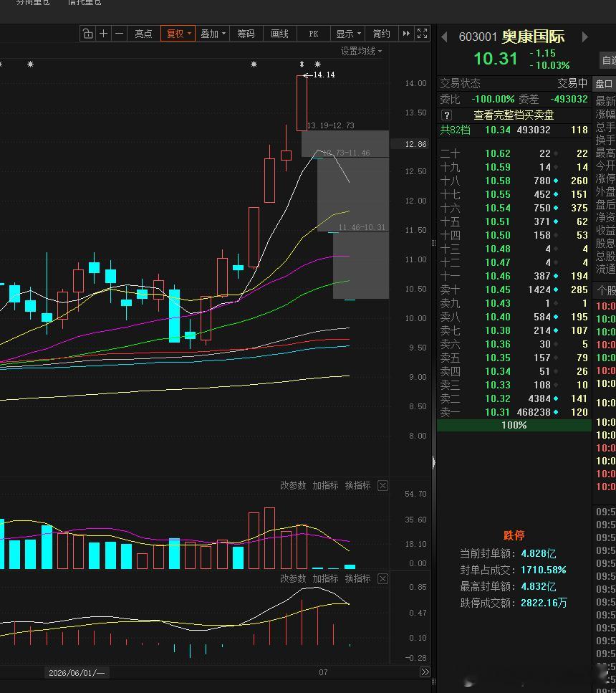The image size is (616, 693).
Task: Click the blue dot beside 卖十 1424
Action: pyautogui.click(x=555, y=290)
